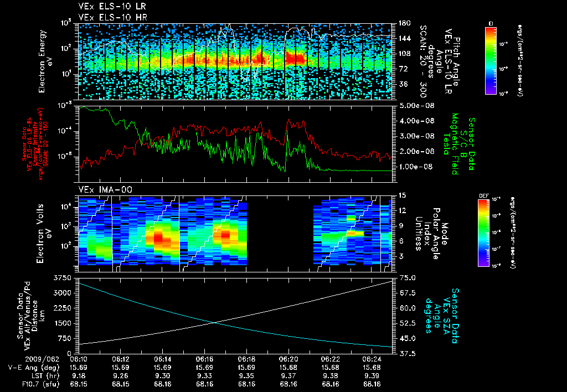Click the 'Pitch Angle' axis label
The image size is (567, 392).
pos(457,61)
